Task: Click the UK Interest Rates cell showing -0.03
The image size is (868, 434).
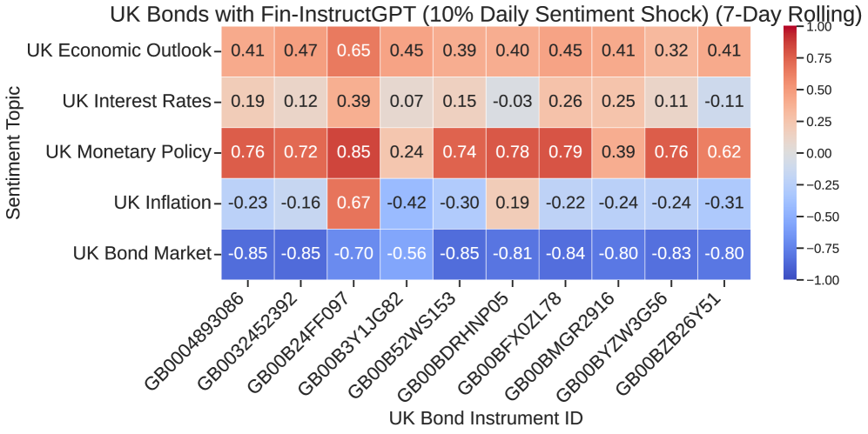Action: (512, 102)
